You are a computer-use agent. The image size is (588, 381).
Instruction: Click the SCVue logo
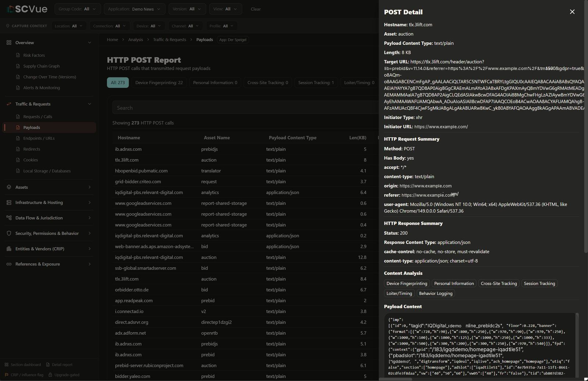point(27,9)
